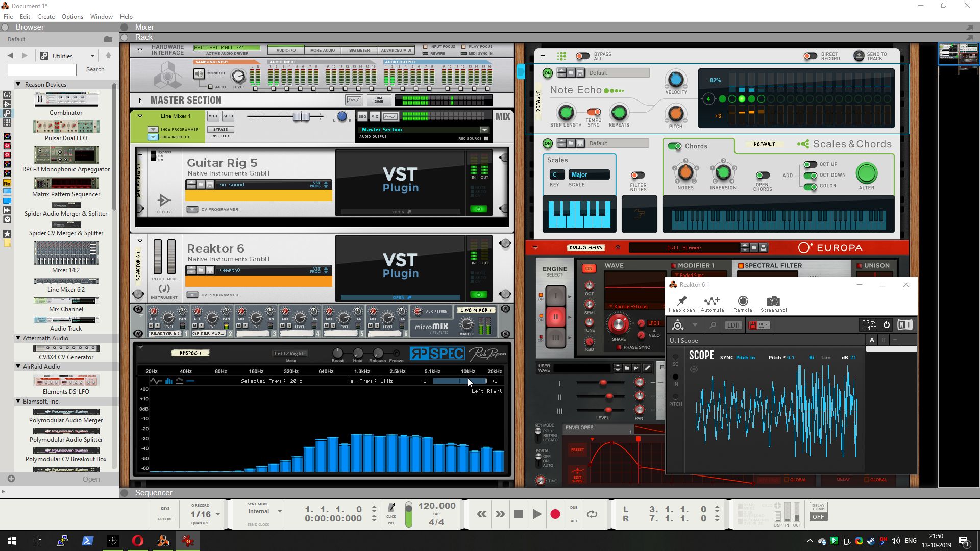Open PowerShell from the taskbar
This screenshot has width=980, height=551.
point(87,541)
